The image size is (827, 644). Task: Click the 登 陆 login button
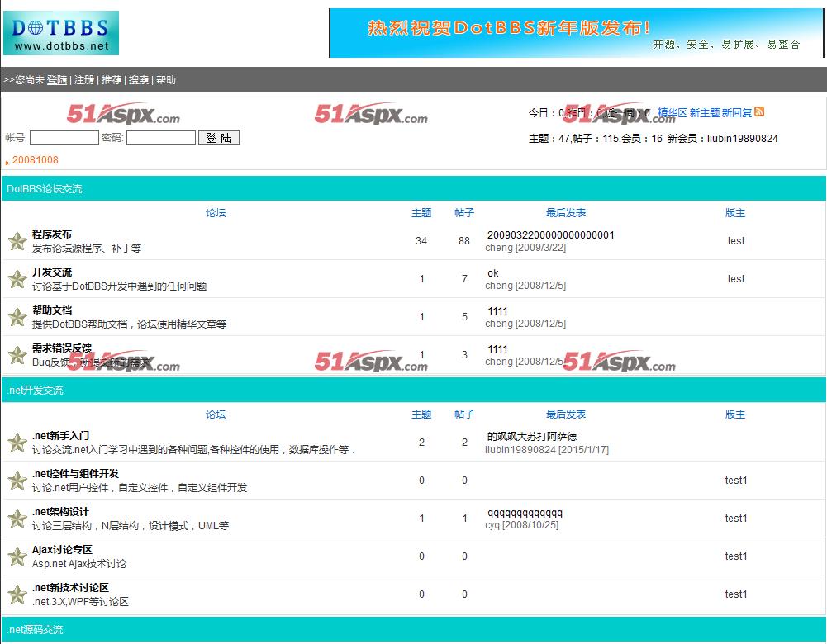coord(219,138)
